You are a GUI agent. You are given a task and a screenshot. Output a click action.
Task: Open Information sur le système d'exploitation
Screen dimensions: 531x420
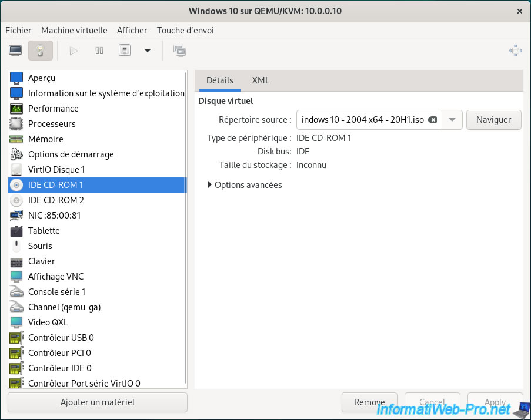click(98, 93)
